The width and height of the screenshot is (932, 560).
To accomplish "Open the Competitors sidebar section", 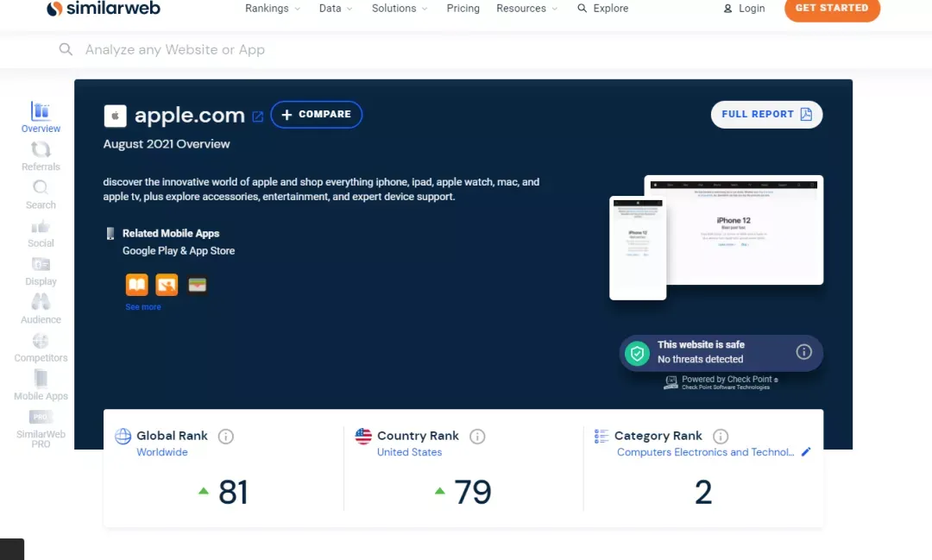I will pyautogui.click(x=41, y=349).
